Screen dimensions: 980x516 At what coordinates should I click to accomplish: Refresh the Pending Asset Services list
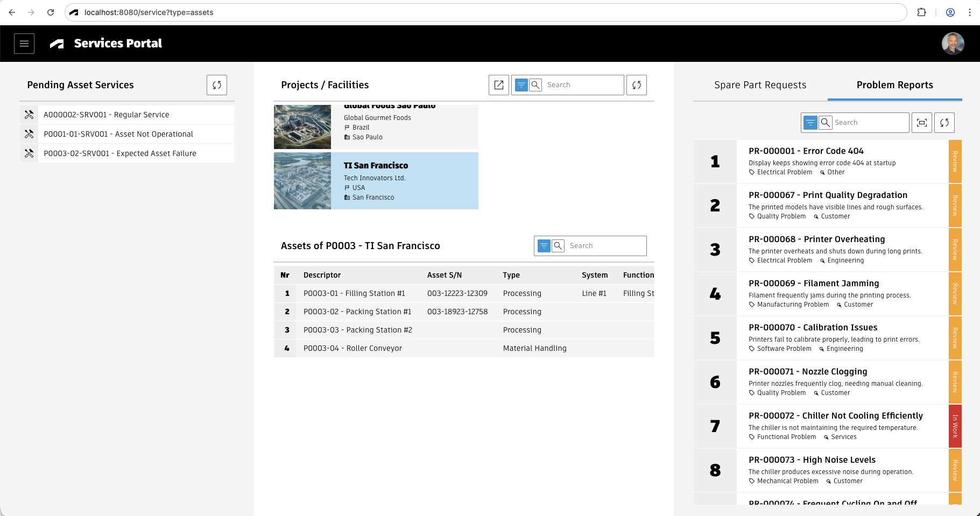217,85
